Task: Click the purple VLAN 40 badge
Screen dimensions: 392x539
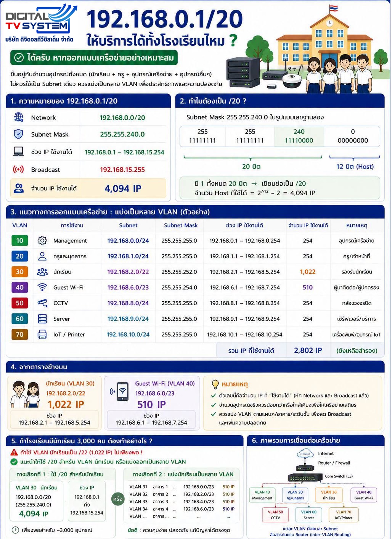Action: coord(20,287)
